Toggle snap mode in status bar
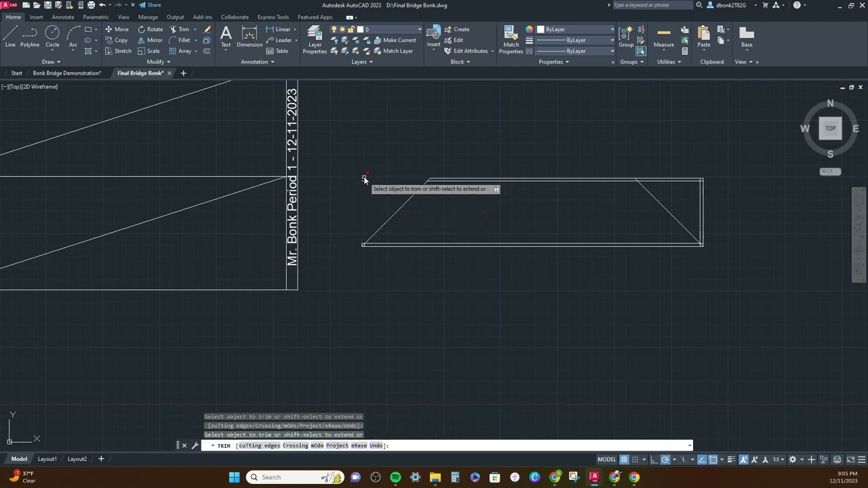This screenshot has width=868, height=488. pos(635,460)
